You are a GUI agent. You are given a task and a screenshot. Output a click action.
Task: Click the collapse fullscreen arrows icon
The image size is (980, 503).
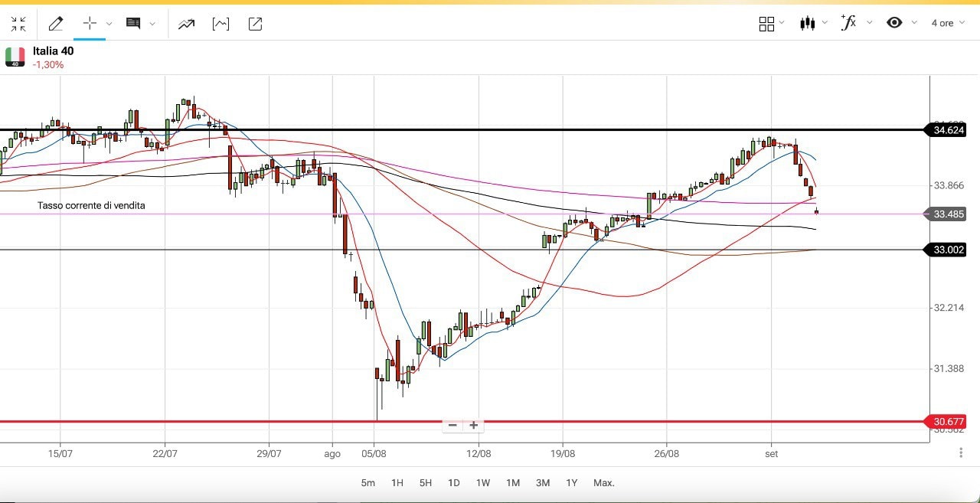pyautogui.click(x=18, y=24)
